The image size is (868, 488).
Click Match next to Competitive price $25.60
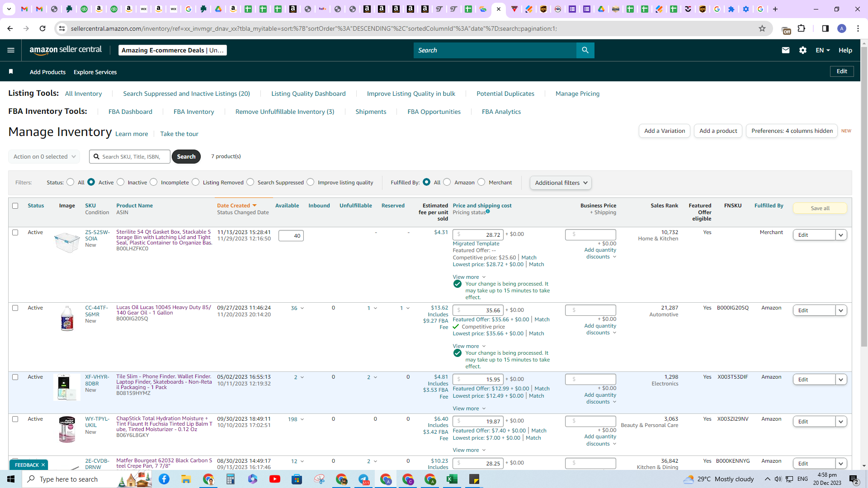coord(529,258)
